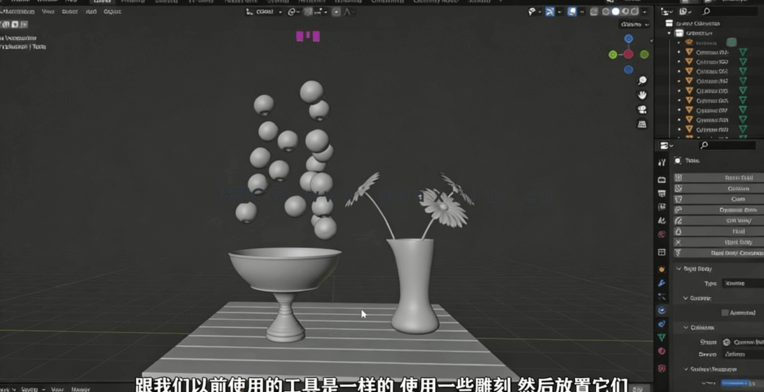Open the collision Shape dropdown
Viewport: 764px width, 392px height.
(743, 342)
